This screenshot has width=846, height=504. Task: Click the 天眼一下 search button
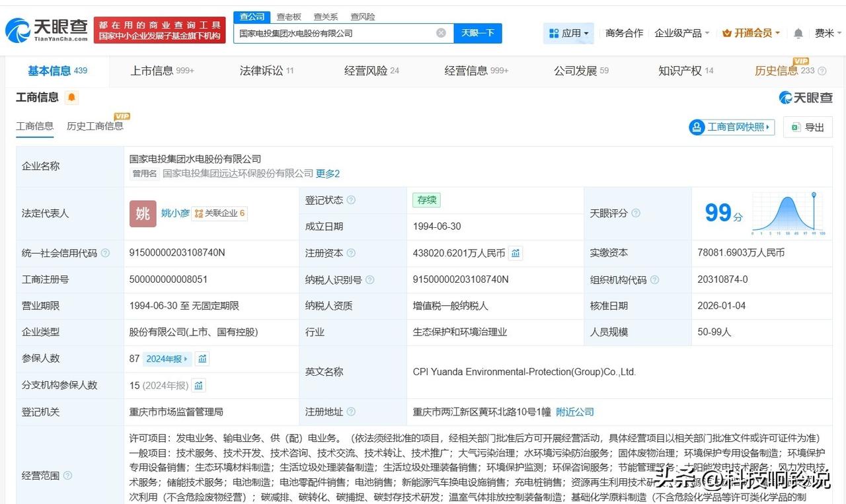[478, 33]
